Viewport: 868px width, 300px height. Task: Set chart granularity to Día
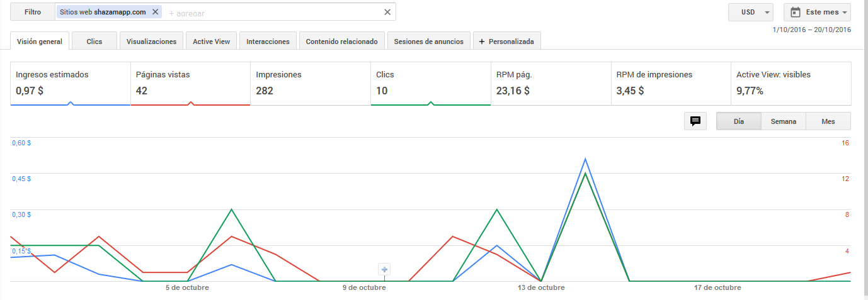739,121
